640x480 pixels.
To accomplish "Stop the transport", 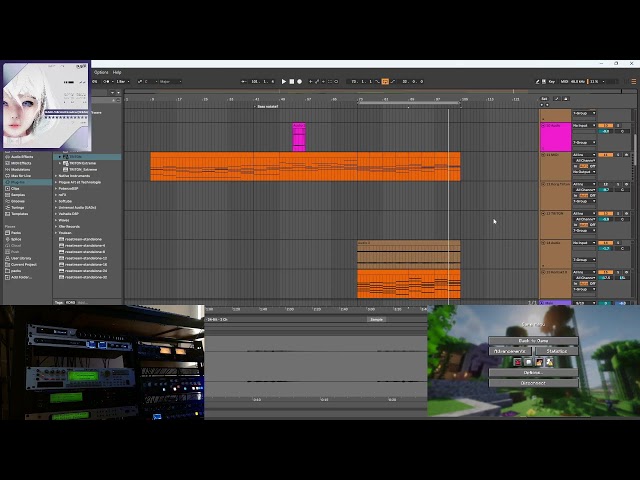I will click(291, 82).
